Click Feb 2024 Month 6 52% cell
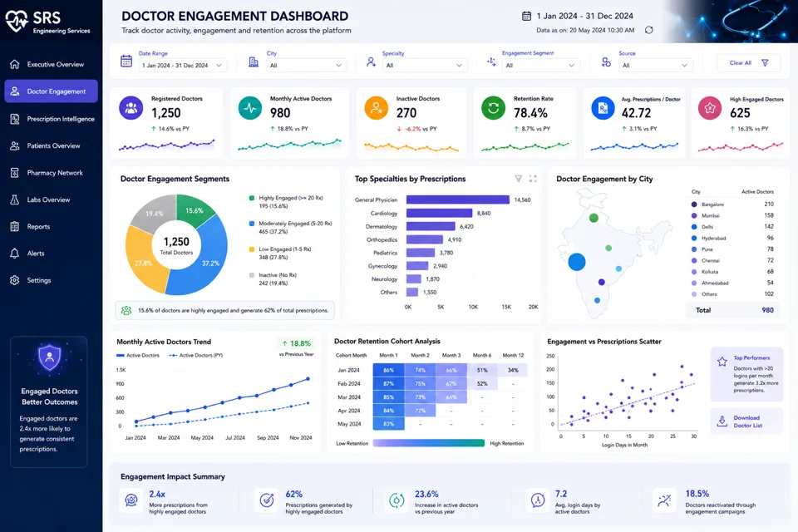This screenshot has width=798, height=532. [482, 384]
